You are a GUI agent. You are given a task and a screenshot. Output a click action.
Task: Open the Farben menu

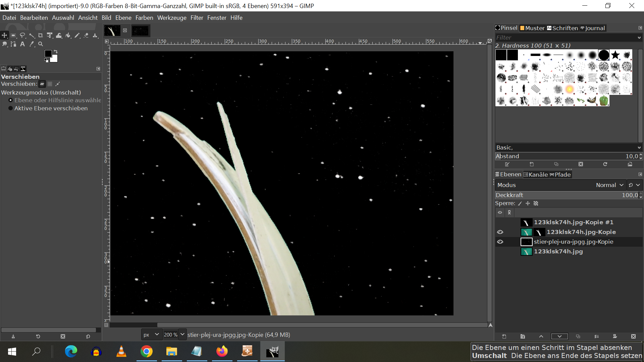tap(144, 18)
